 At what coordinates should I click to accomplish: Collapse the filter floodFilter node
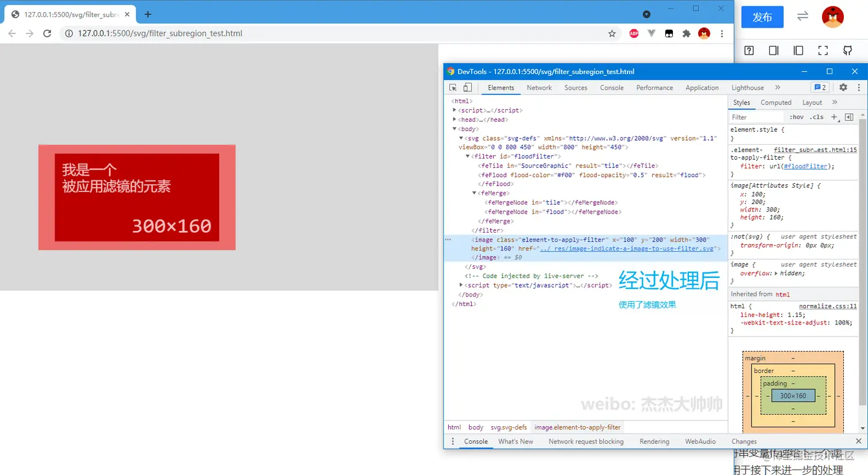click(x=467, y=156)
